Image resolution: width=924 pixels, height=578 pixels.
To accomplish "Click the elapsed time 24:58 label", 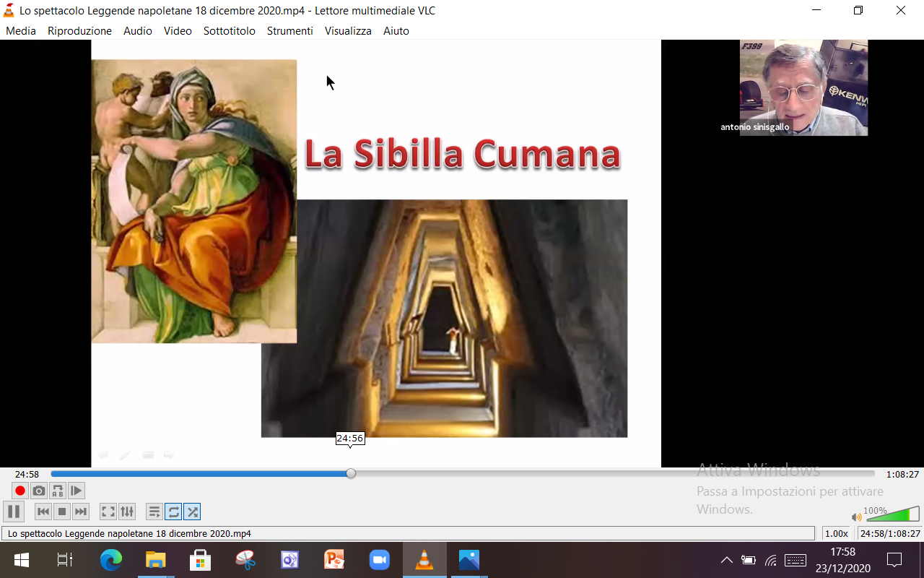I will [x=27, y=475].
